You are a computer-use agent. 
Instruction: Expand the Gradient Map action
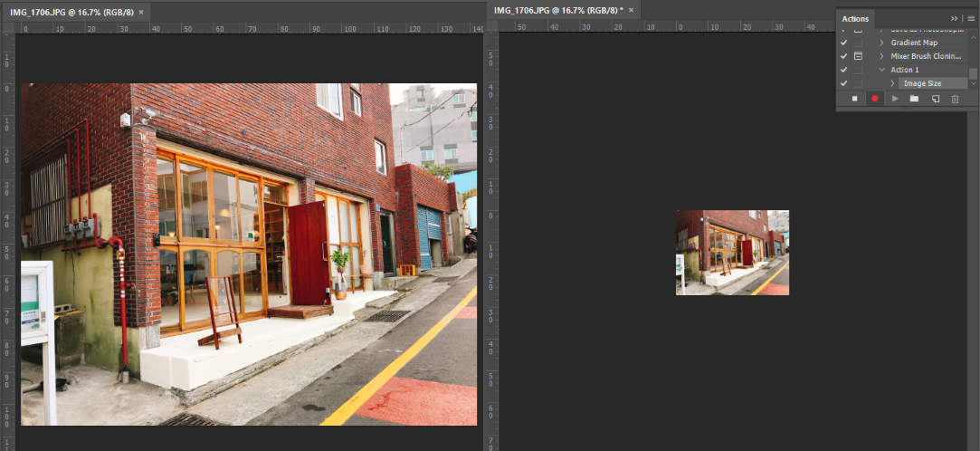882,43
